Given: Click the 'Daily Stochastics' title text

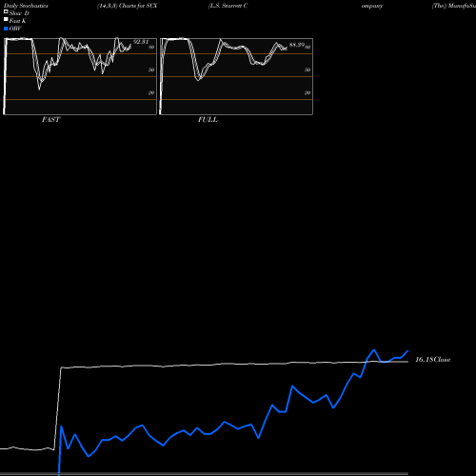Looking at the screenshot, I should (x=26, y=6).
